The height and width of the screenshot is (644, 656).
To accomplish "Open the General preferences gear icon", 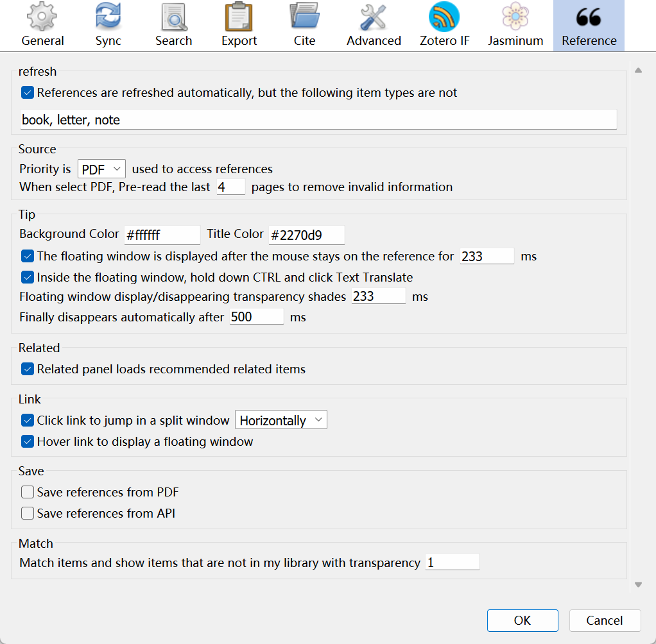I will tap(42, 17).
